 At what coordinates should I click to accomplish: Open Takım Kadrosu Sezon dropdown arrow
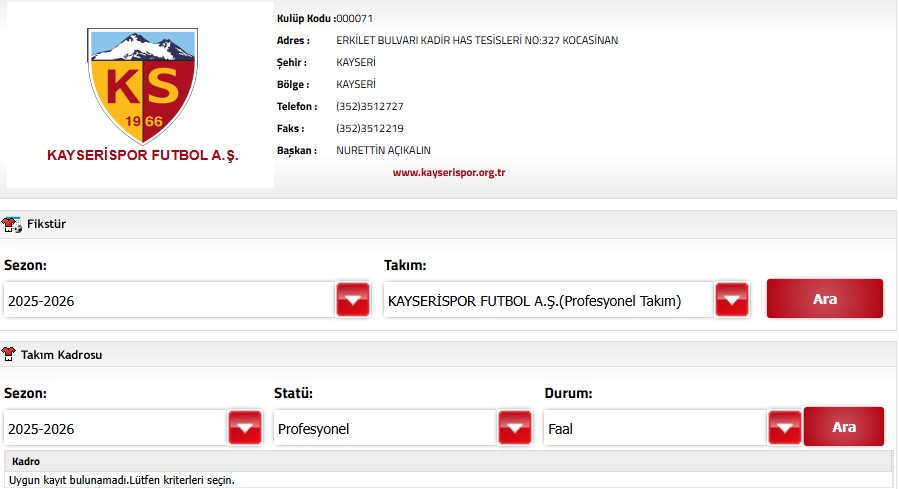click(x=245, y=428)
